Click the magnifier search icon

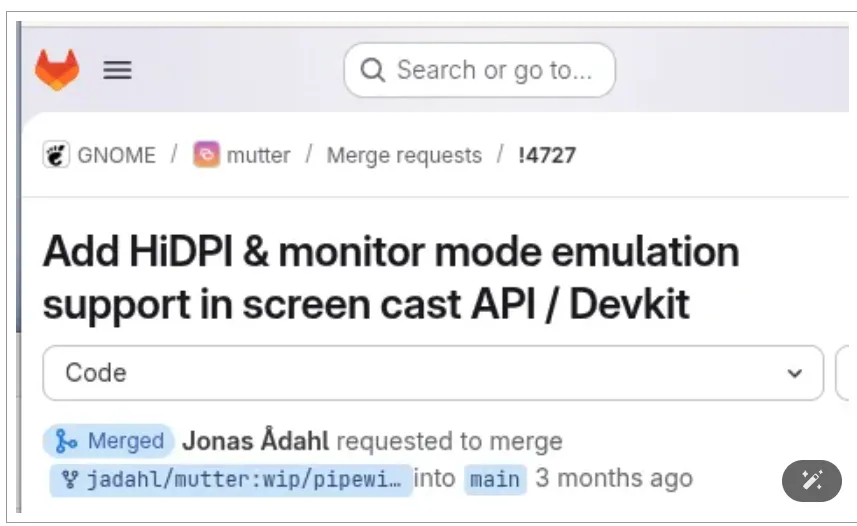click(x=373, y=70)
